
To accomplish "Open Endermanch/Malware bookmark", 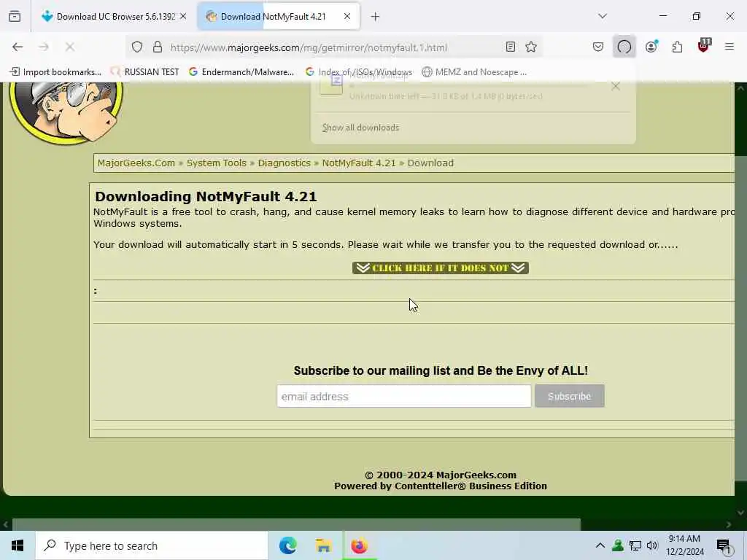I will click(241, 72).
